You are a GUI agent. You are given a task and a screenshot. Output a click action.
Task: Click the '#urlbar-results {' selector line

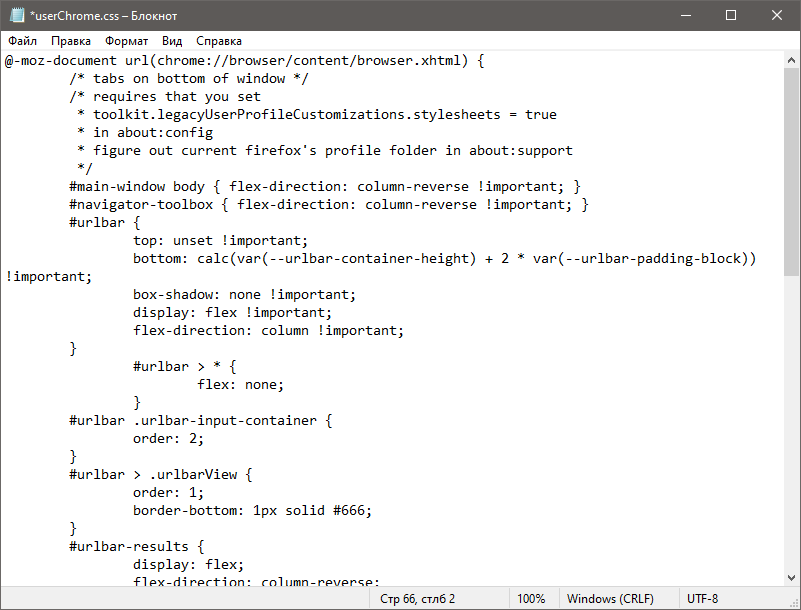pos(137,546)
